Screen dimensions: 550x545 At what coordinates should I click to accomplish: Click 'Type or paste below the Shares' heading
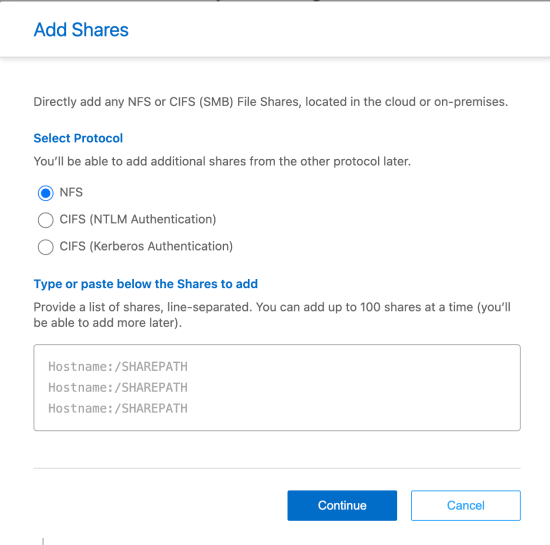(146, 284)
